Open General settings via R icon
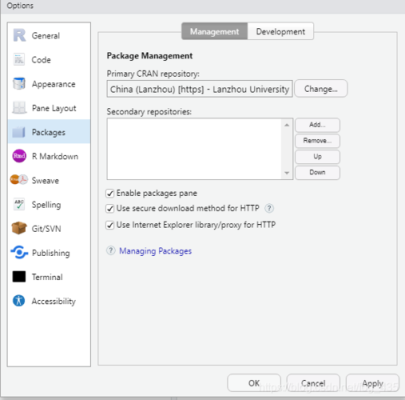 pyautogui.click(x=19, y=35)
